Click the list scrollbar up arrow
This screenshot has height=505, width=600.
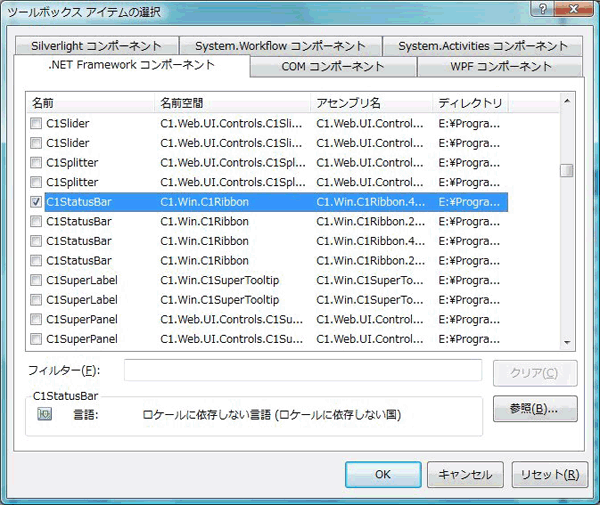click(567, 101)
